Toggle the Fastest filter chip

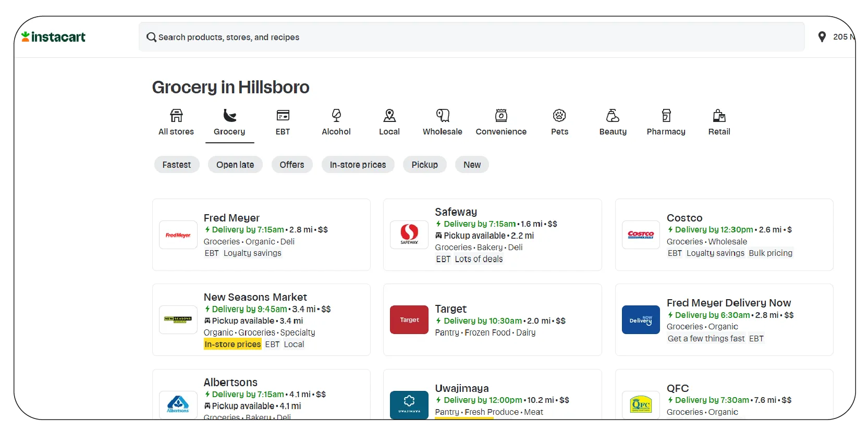click(x=177, y=165)
